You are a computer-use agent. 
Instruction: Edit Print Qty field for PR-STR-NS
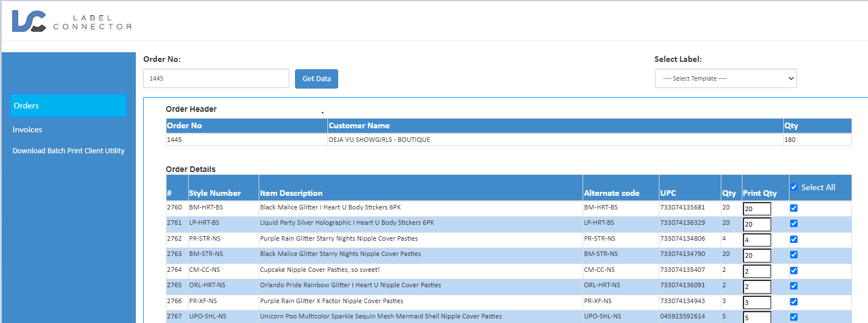coord(757,240)
